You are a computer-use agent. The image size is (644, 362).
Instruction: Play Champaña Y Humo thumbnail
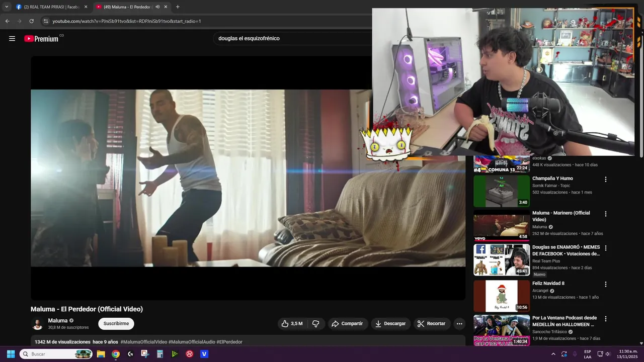pyautogui.click(x=502, y=191)
